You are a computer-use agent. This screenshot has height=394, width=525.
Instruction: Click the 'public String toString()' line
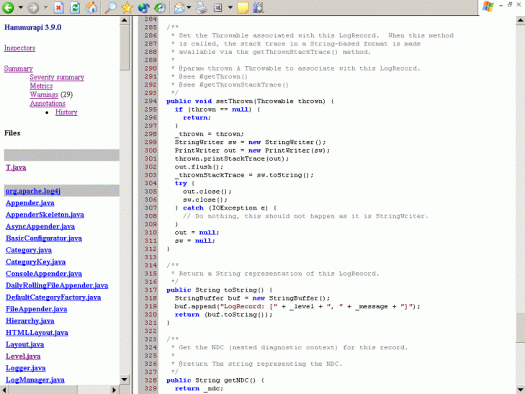pyautogui.click(x=219, y=290)
